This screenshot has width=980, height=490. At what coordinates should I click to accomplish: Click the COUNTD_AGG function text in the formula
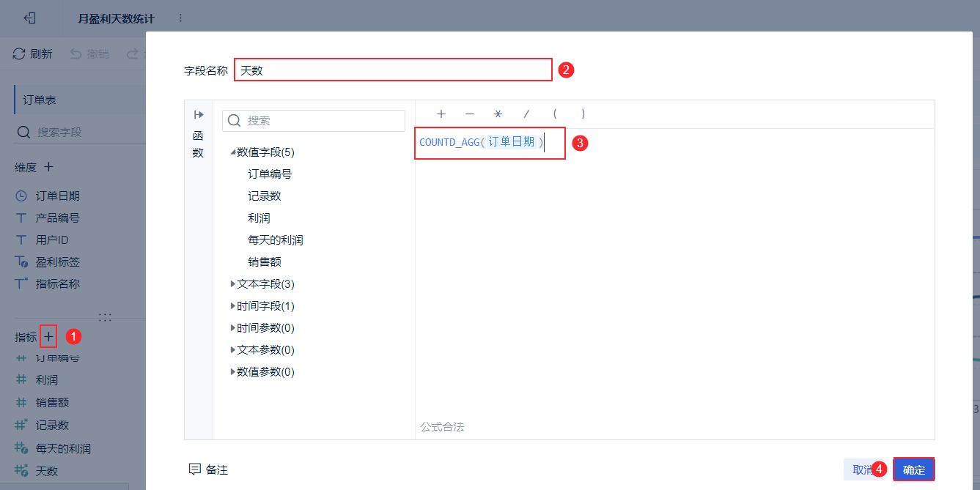[x=449, y=142]
